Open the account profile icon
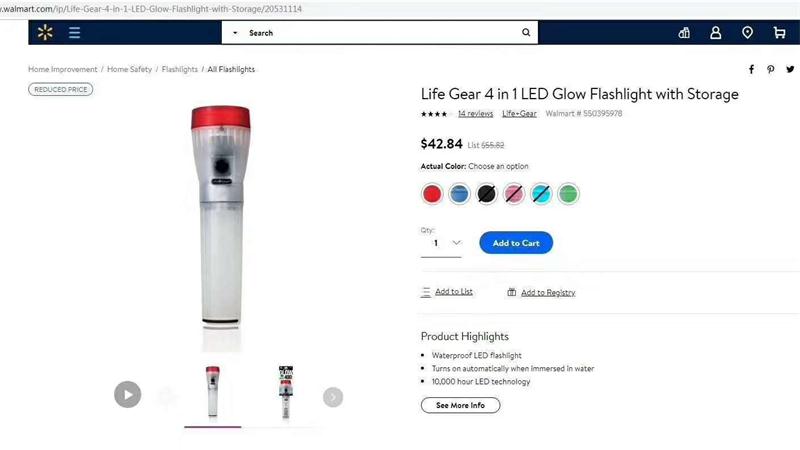 click(x=716, y=33)
